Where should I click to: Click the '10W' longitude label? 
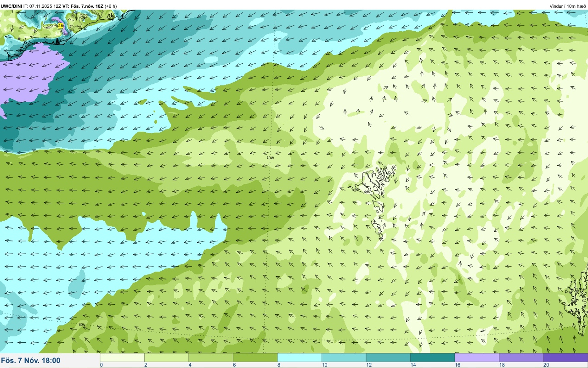[270, 158]
